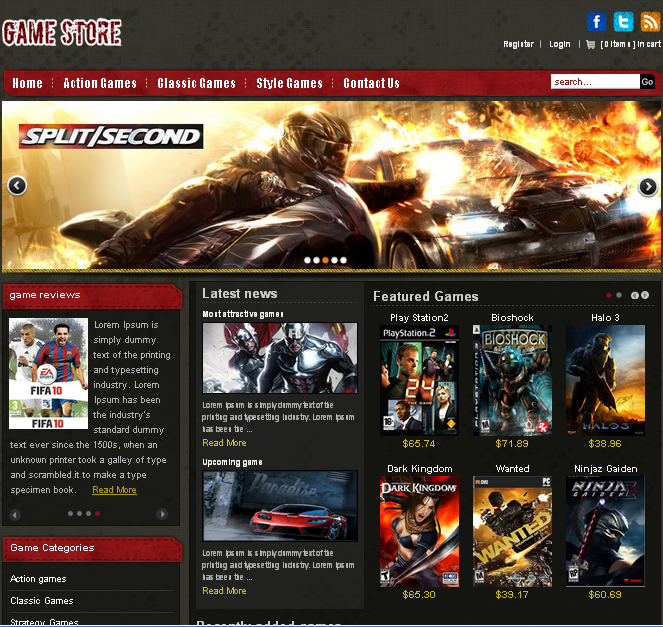663x627 pixels.
Task: Open Dark Kingdom game cover
Action: click(x=419, y=531)
